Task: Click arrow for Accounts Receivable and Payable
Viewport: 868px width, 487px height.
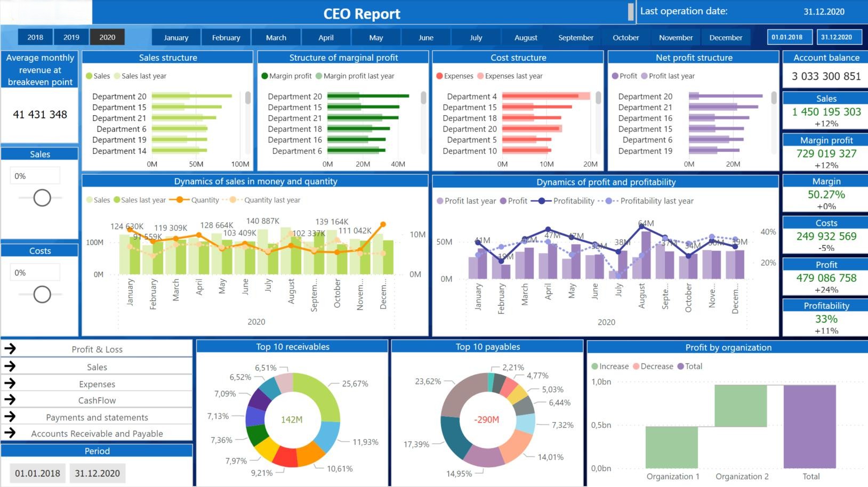Action: (10, 433)
